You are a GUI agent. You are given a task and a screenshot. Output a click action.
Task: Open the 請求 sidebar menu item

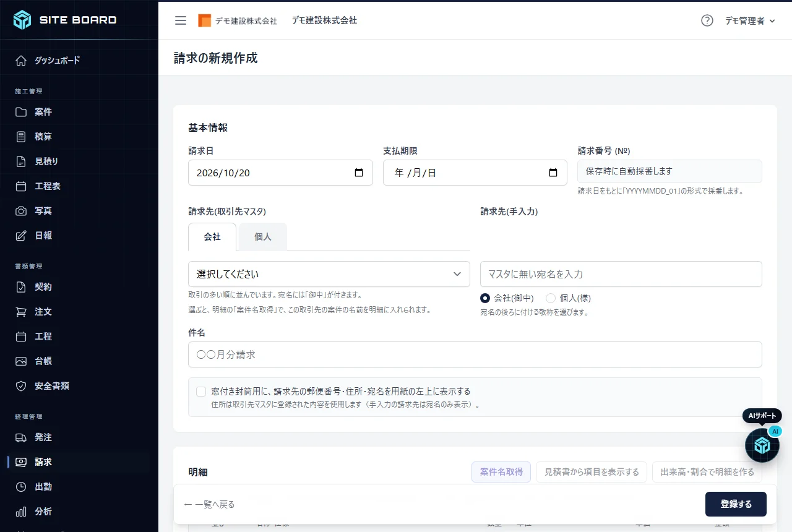[x=79, y=462]
